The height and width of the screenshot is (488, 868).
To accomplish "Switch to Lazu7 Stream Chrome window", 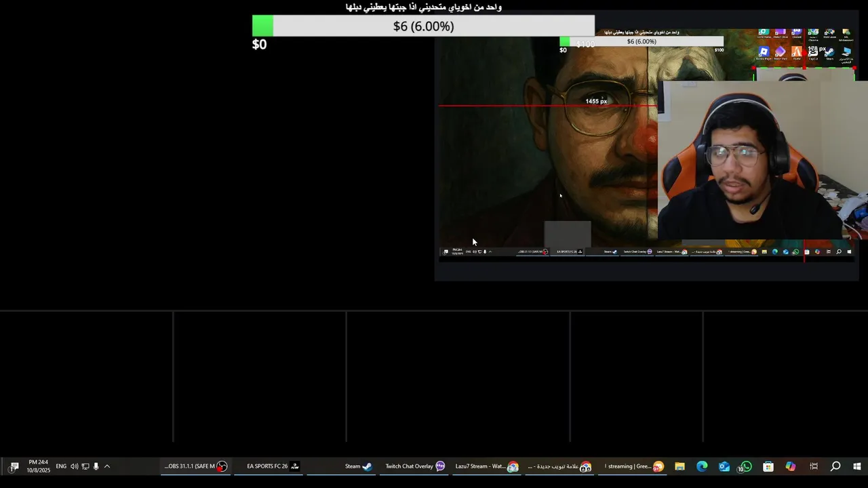I will point(487,466).
